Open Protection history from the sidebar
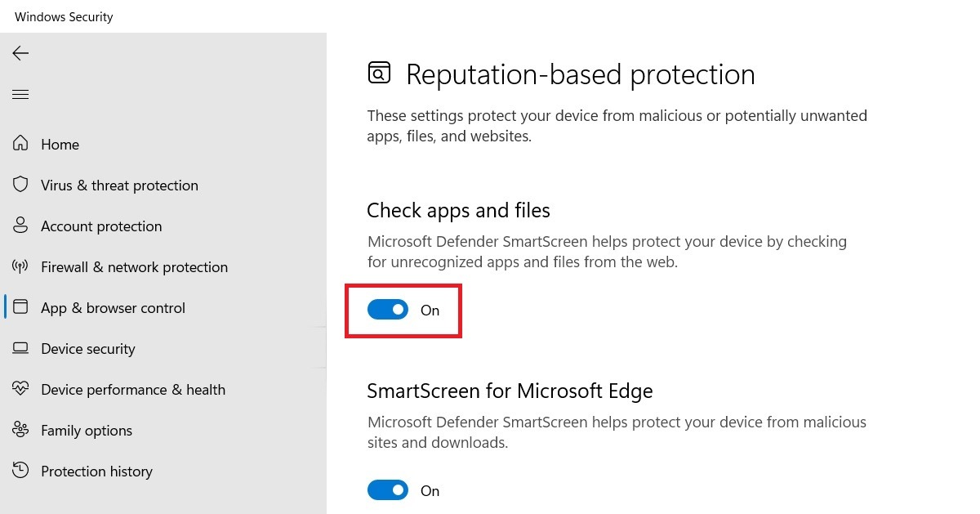This screenshot has height=514, width=980. pyautogui.click(x=96, y=471)
